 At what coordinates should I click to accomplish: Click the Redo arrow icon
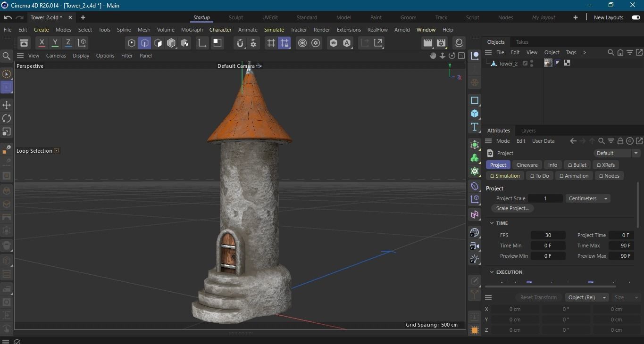click(19, 17)
